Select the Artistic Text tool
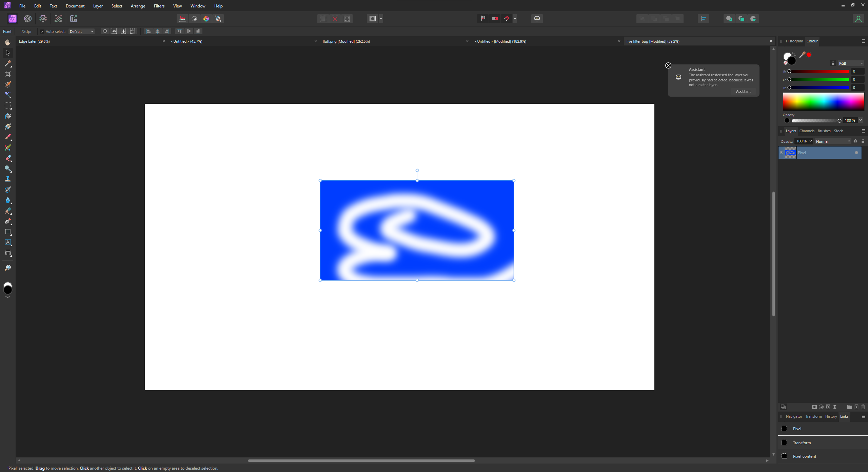868x472 pixels. coord(8,242)
